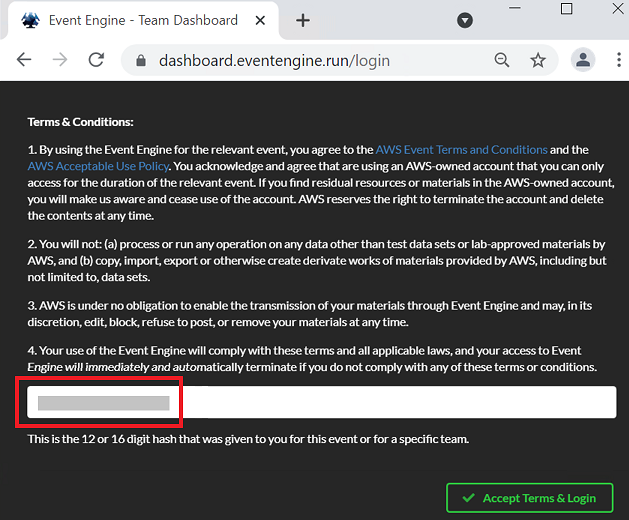Click the browser forward arrow
The height and width of the screenshot is (520, 629).
click(60, 60)
